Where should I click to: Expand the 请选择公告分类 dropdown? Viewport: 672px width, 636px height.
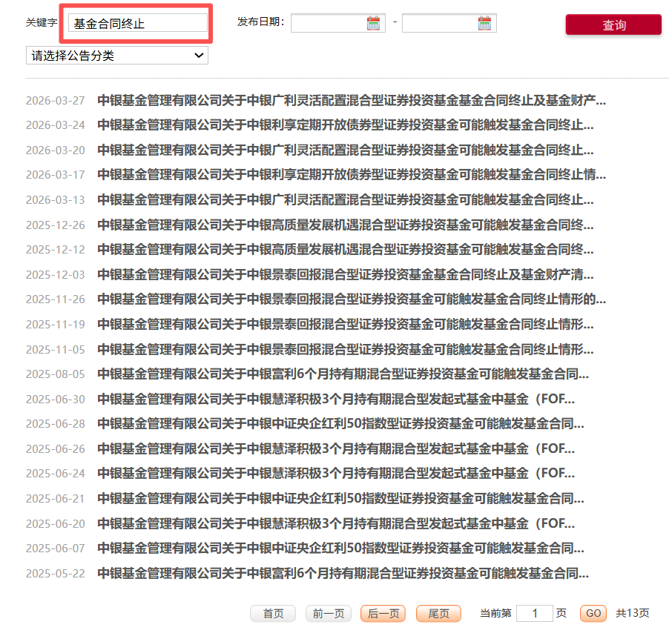(x=116, y=56)
